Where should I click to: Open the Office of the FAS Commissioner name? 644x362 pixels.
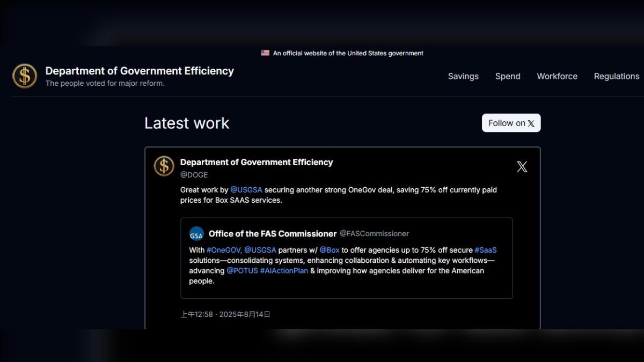pyautogui.click(x=273, y=234)
